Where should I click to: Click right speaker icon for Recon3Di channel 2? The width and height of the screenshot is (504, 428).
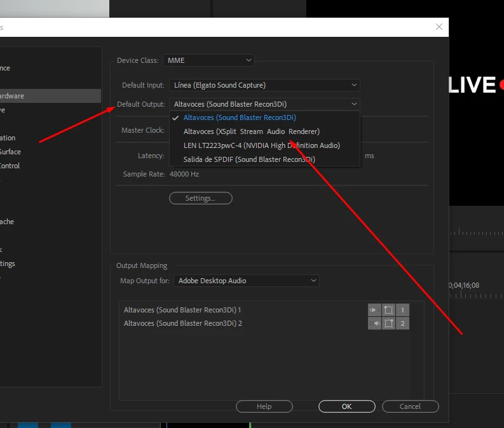click(374, 323)
